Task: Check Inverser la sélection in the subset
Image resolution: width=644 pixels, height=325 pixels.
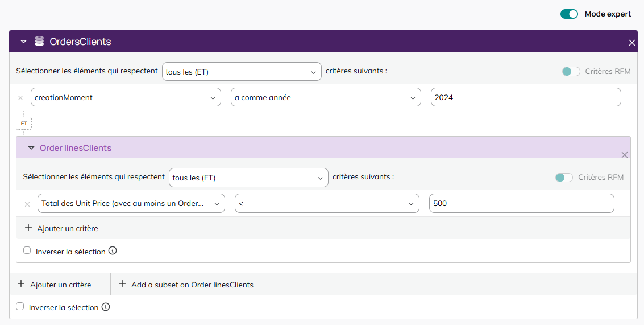Action: point(27,250)
